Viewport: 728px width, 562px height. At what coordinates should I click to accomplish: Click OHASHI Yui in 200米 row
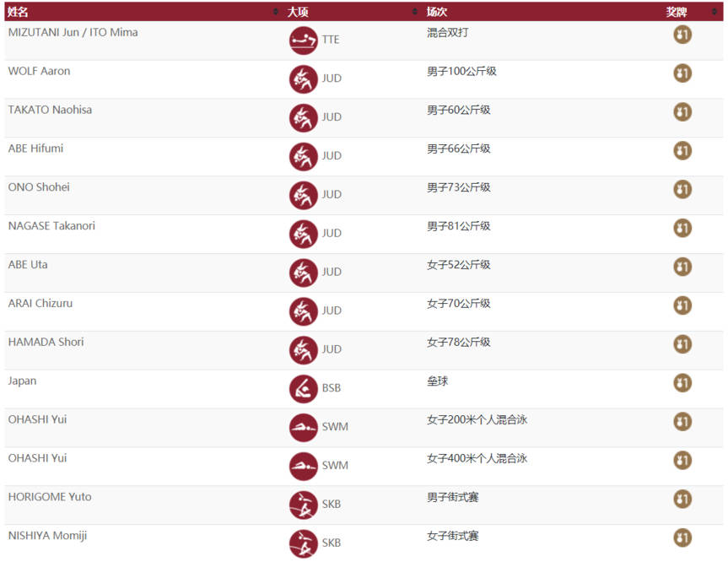tap(37, 419)
